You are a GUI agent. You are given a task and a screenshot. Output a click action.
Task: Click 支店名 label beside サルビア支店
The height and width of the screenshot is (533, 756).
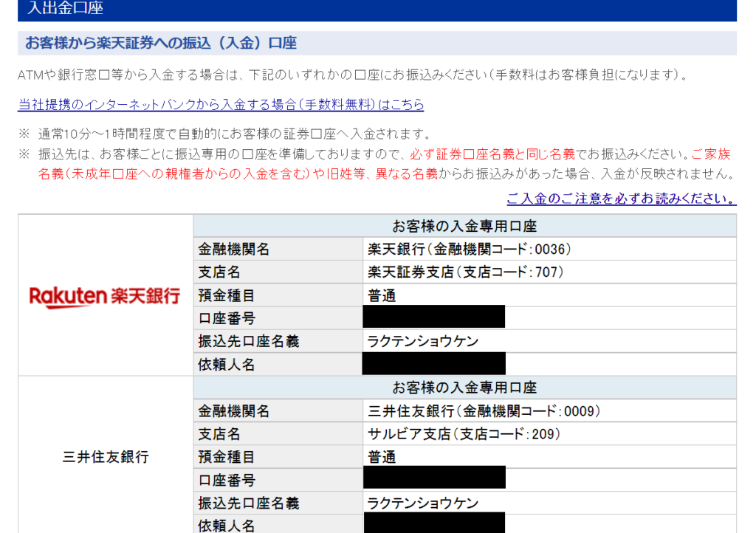(278, 434)
